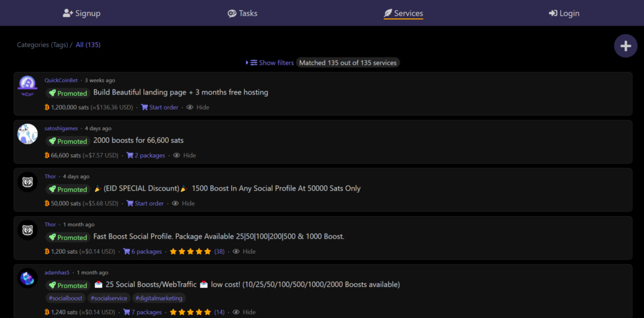The image size is (644, 318).
Task: Click the #socialboost tag
Action: tap(65, 298)
